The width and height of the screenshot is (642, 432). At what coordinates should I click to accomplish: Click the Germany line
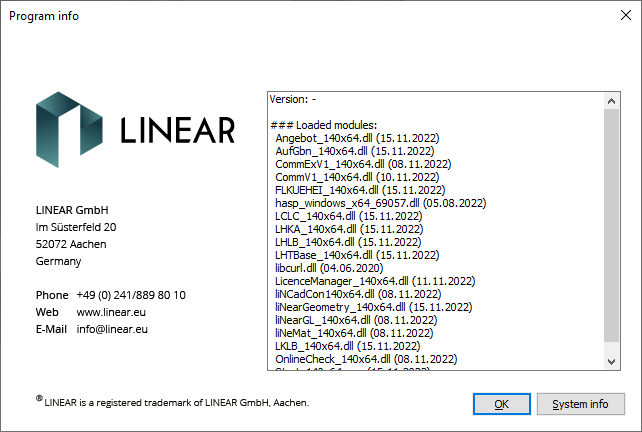click(59, 261)
